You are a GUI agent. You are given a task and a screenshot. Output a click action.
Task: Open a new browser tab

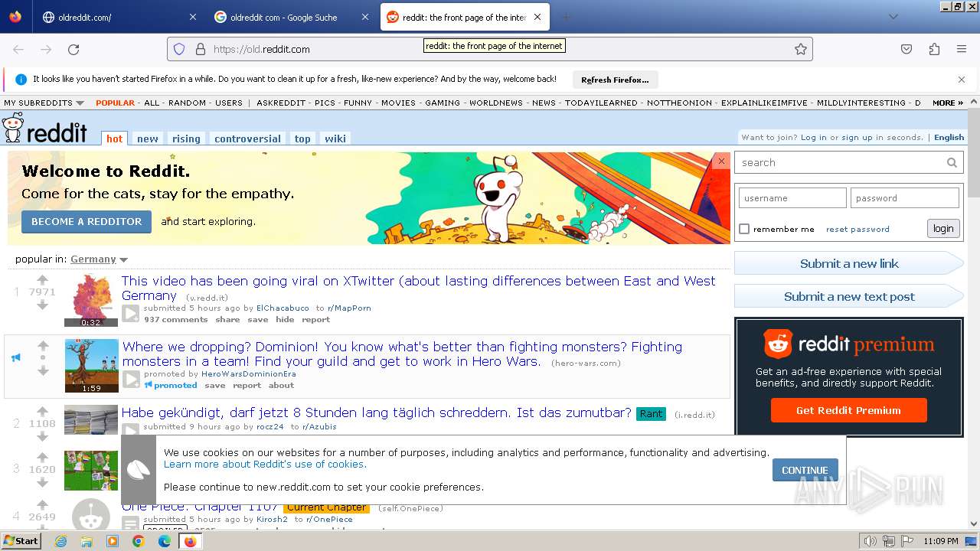point(566,17)
